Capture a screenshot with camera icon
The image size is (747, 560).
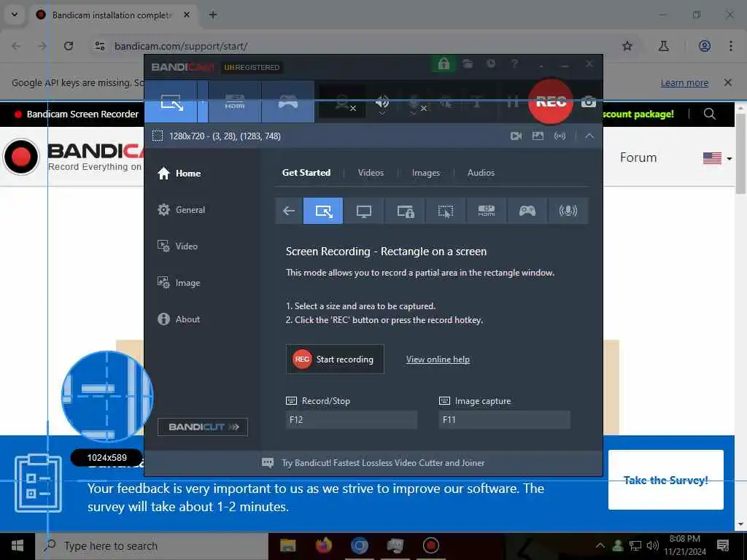(x=589, y=101)
